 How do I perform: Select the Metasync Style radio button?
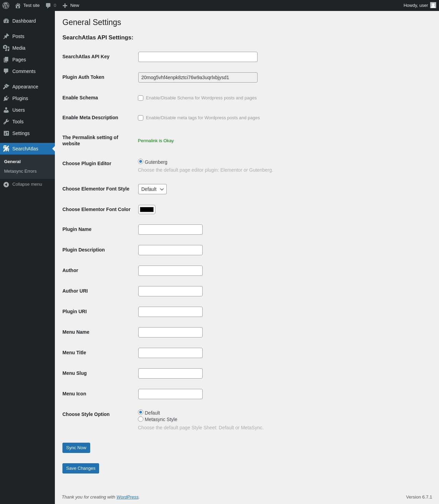(141, 419)
